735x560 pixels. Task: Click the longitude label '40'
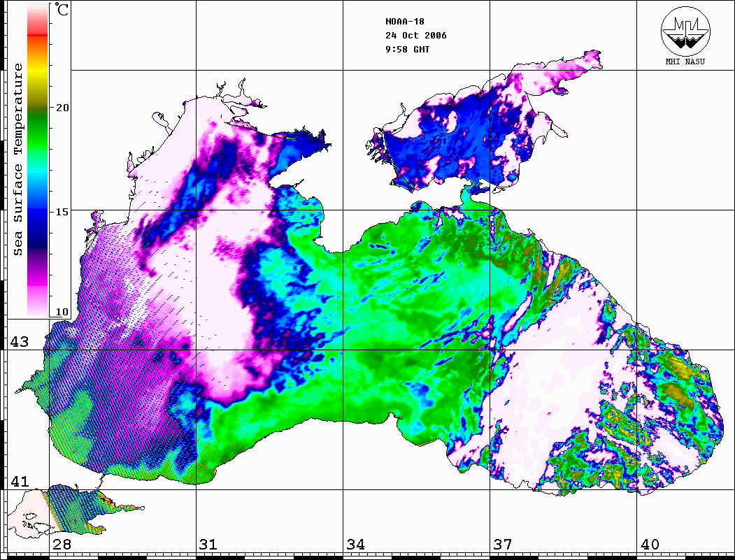(x=650, y=544)
